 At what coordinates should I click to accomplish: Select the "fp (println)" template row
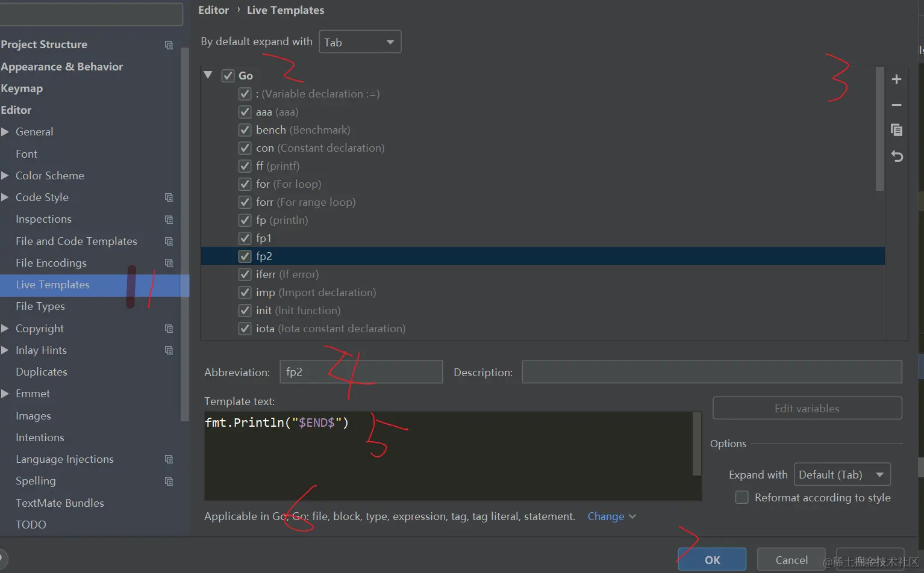pos(543,220)
